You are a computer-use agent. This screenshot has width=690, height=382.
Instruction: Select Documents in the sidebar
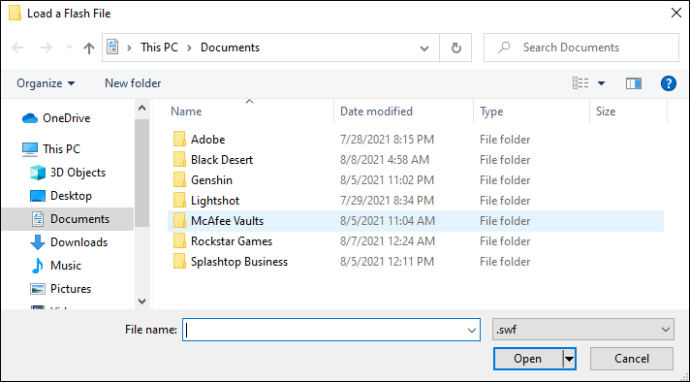click(68, 219)
